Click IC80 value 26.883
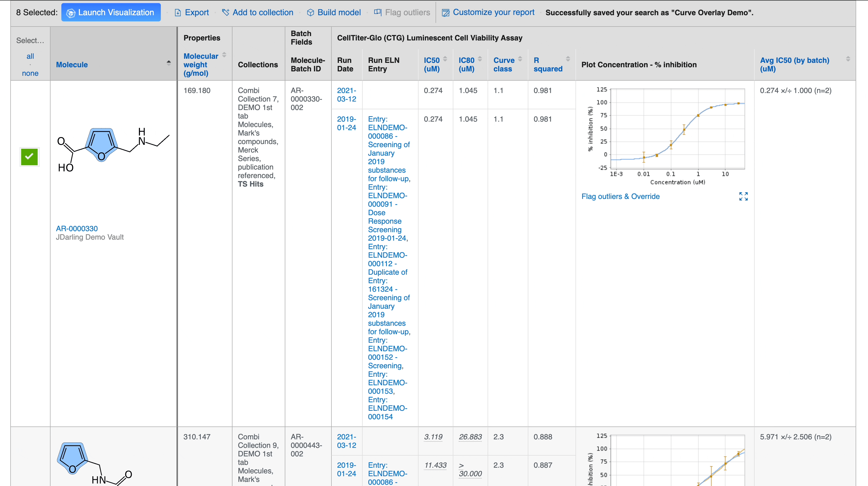This screenshot has height=486, width=868. (470, 437)
